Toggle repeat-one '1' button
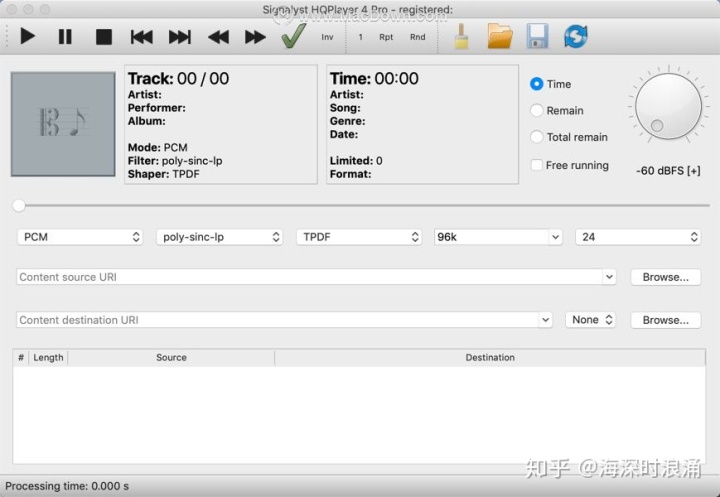The width and height of the screenshot is (720, 497). pyautogui.click(x=360, y=37)
